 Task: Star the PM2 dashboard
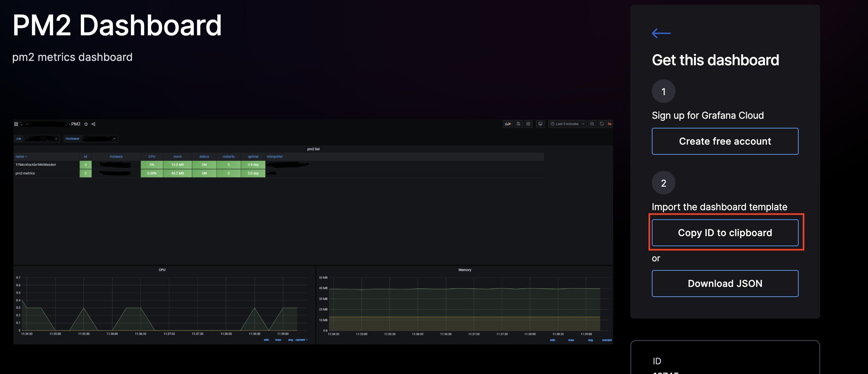(86, 124)
